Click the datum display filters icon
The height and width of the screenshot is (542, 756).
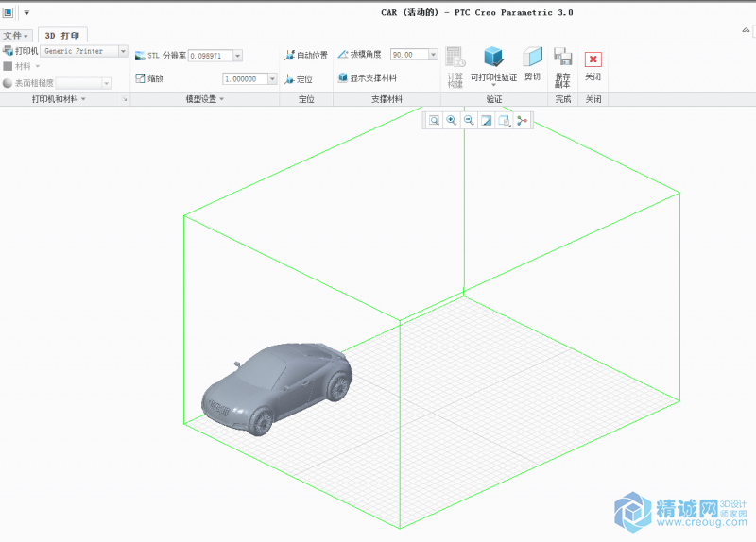(x=522, y=121)
